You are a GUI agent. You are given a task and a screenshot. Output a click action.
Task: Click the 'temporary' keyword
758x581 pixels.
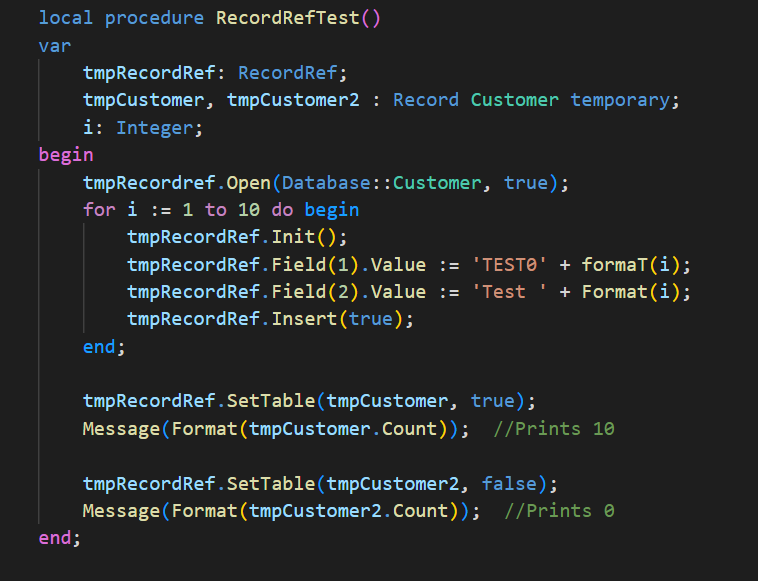click(x=619, y=100)
